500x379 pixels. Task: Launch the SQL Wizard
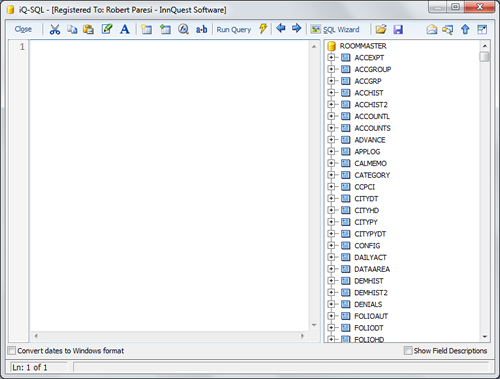coord(335,30)
